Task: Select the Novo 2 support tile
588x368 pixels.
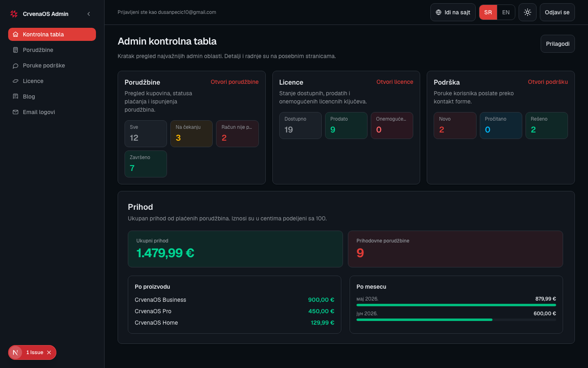Action: [x=455, y=126]
